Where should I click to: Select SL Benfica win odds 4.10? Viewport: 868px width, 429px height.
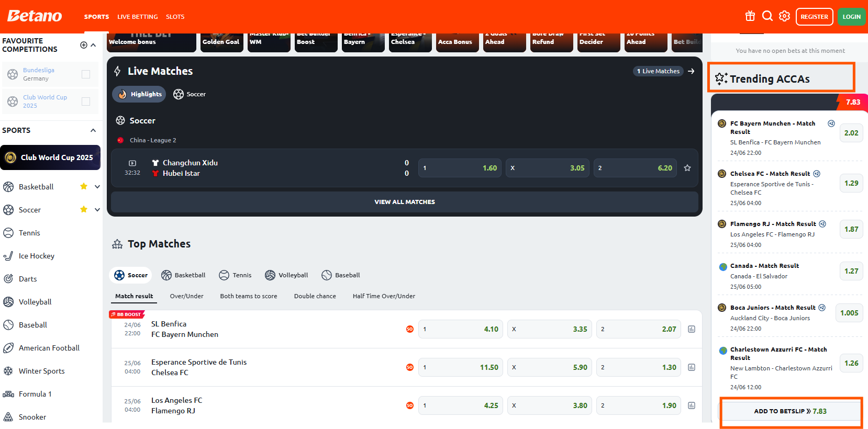[x=461, y=329]
